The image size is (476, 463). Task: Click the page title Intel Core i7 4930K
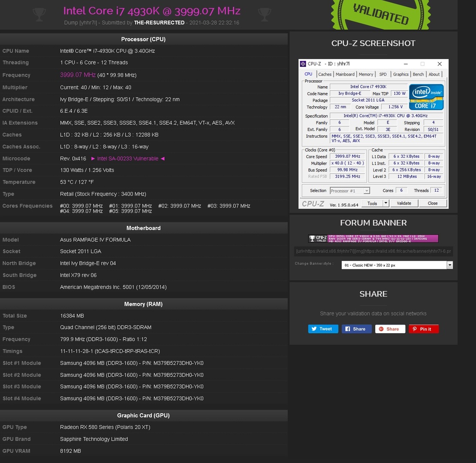tap(152, 11)
